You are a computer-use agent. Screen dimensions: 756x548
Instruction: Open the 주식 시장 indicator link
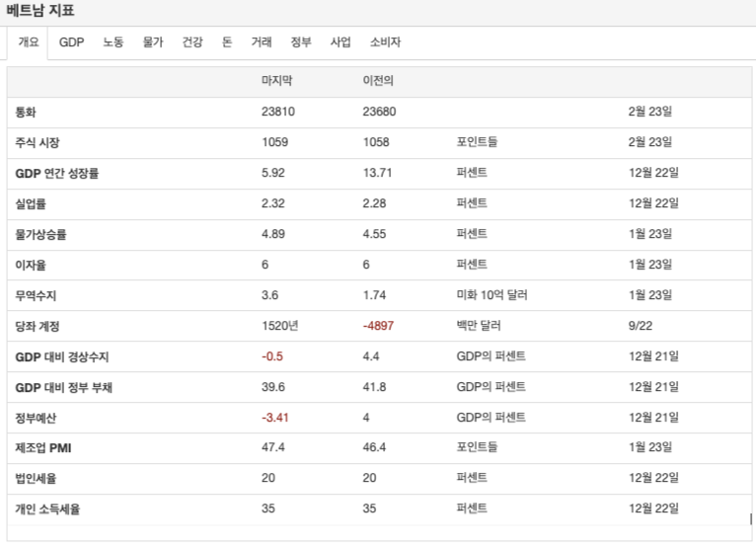38,143
